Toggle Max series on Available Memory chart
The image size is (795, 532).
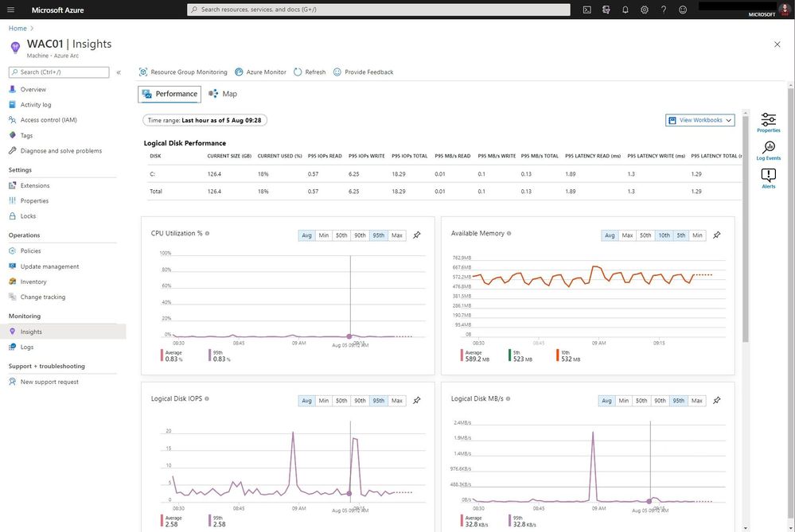tap(627, 235)
